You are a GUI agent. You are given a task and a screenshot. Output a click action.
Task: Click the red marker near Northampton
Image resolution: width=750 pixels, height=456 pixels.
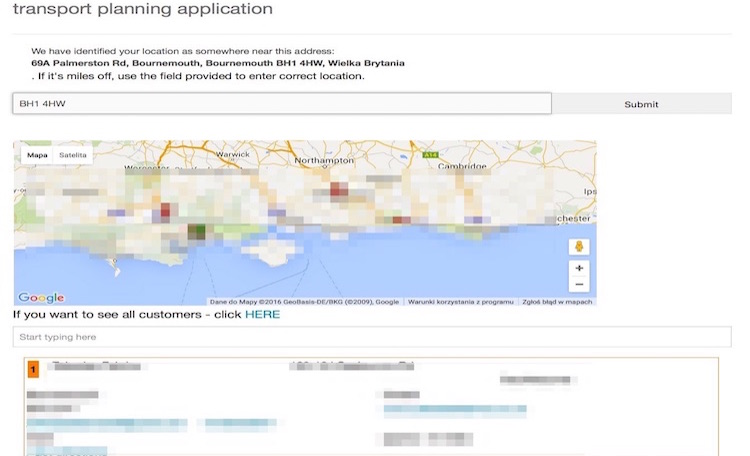[x=339, y=189]
